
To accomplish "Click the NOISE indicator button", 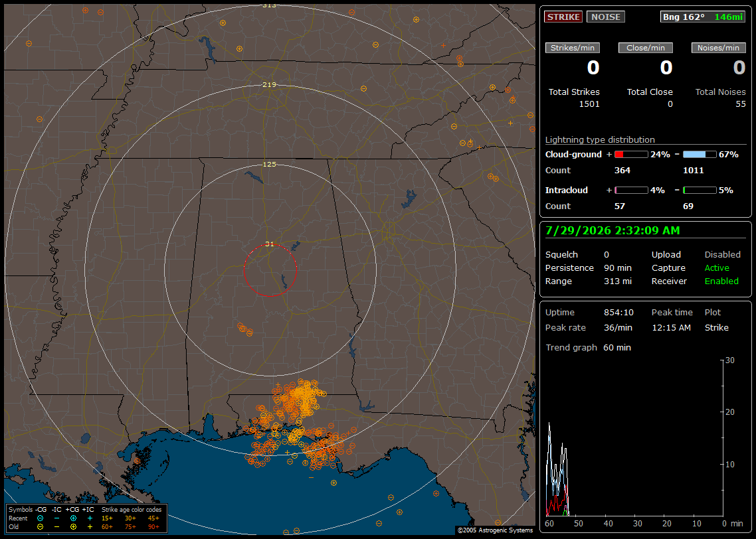I will (x=606, y=17).
